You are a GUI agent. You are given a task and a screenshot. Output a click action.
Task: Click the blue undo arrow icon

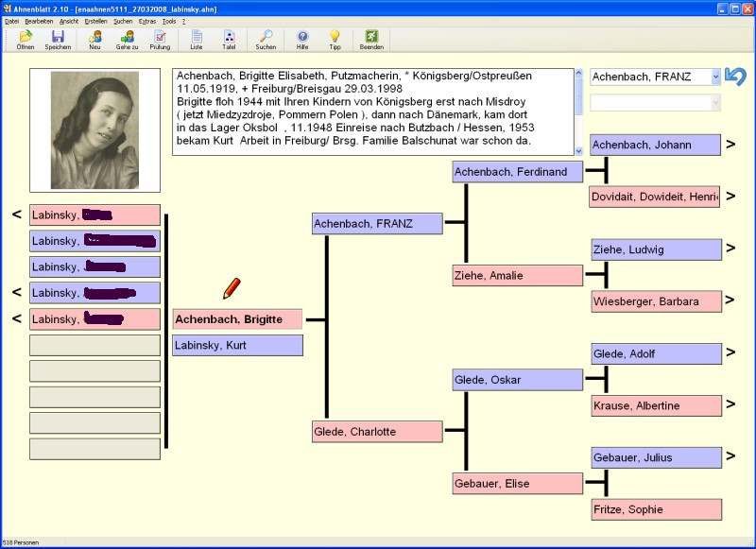(735, 77)
